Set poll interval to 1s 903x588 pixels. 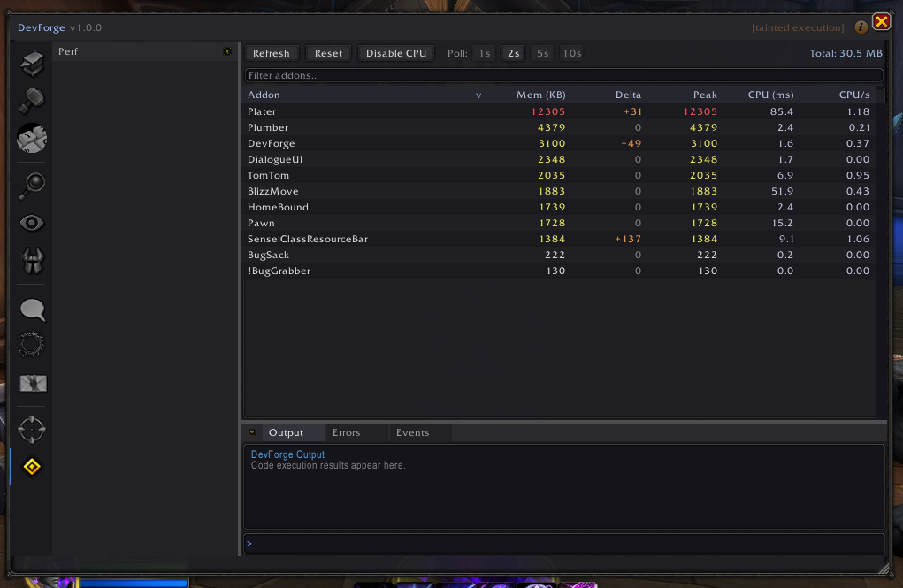coord(484,52)
